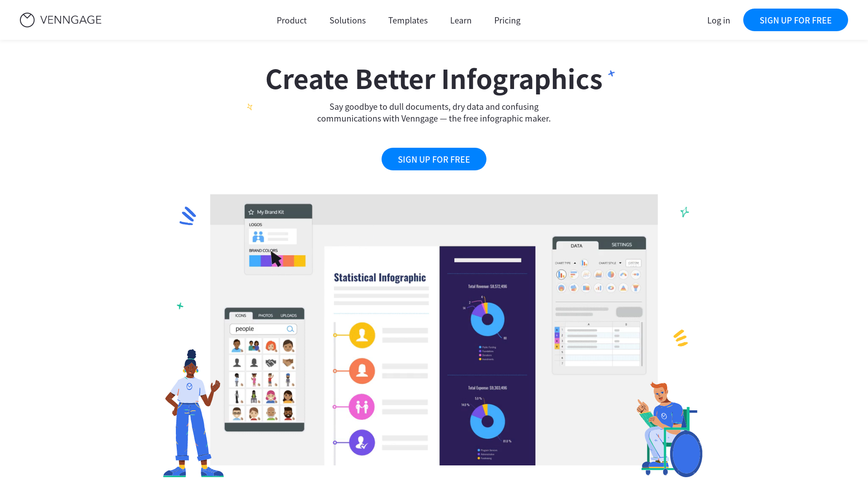Switch to the SETTINGS tab in chart panel

tap(621, 244)
